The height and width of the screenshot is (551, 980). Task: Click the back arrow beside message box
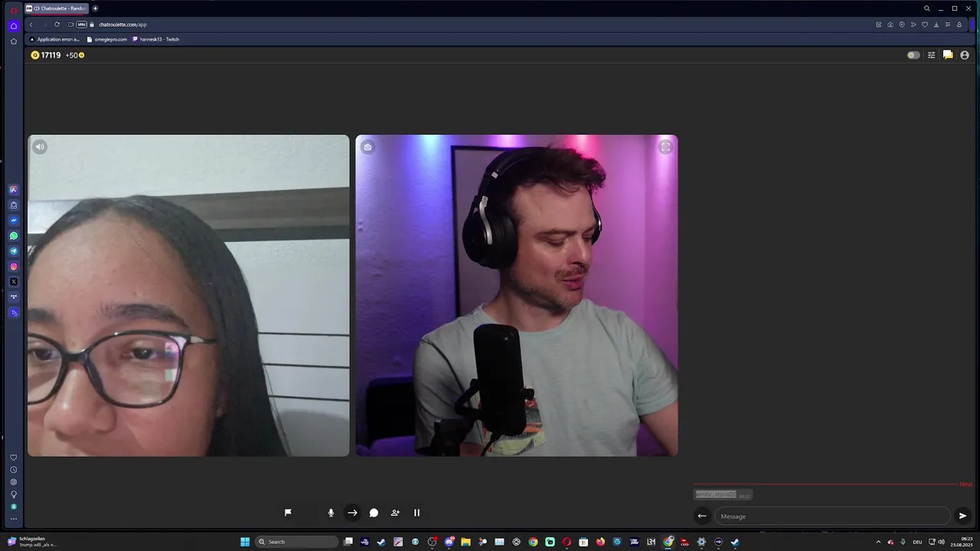click(702, 516)
